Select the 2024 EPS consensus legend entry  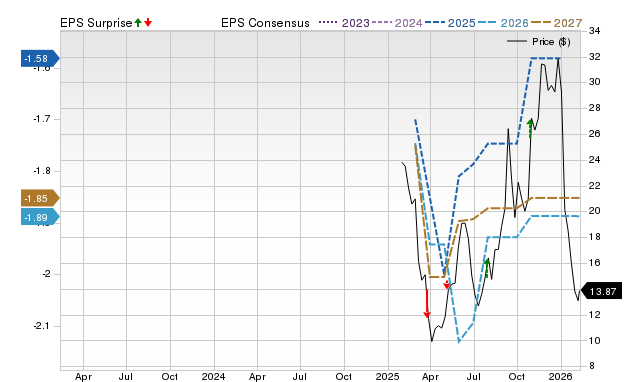point(397,23)
